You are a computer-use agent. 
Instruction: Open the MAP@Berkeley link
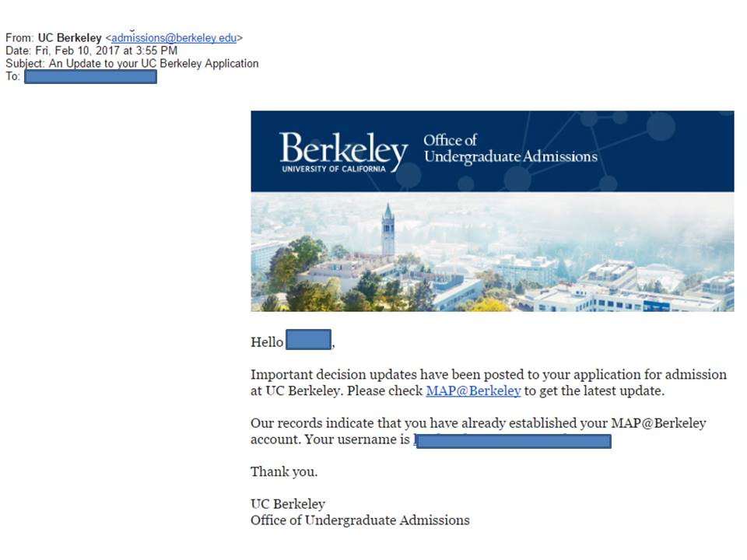coord(473,391)
